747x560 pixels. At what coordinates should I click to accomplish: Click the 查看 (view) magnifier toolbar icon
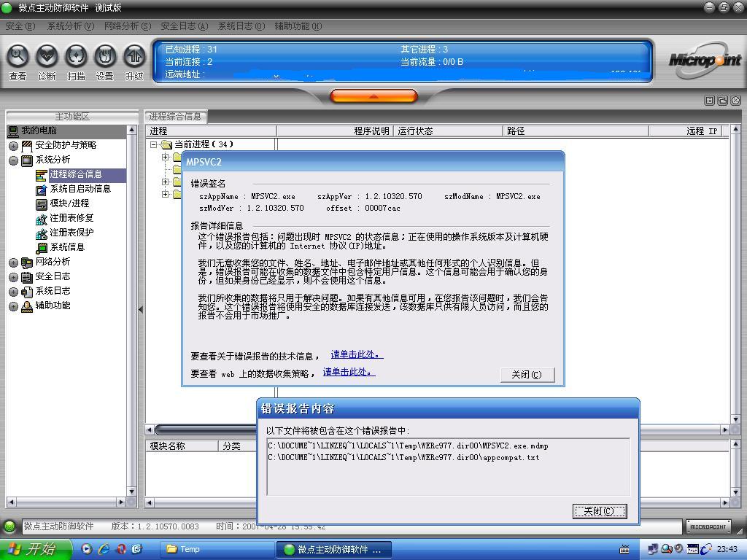[x=18, y=57]
